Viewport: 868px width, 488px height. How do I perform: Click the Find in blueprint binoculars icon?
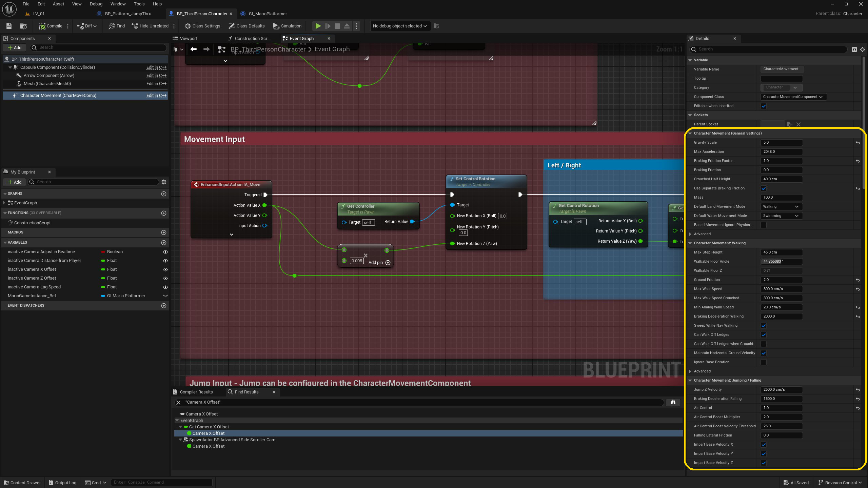(673, 402)
